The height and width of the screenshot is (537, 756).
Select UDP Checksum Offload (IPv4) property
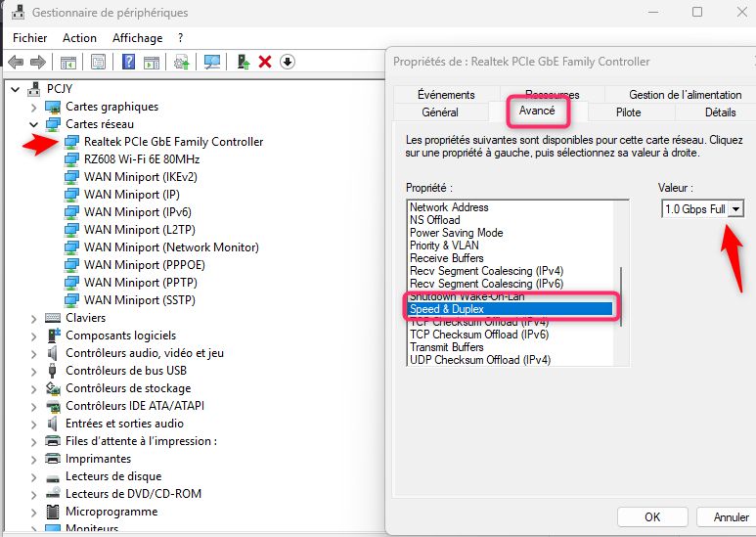pyautogui.click(x=480, y=360)
